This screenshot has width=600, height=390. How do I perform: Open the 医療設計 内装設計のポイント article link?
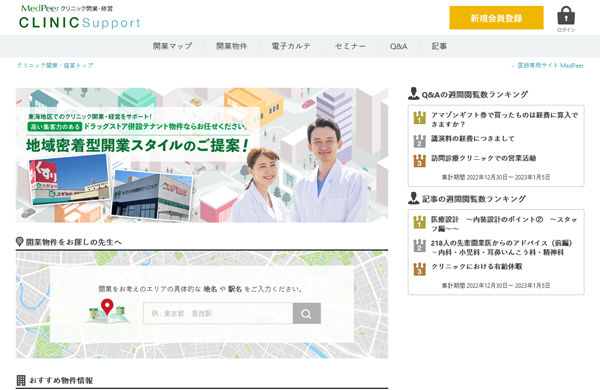point(504,224)
